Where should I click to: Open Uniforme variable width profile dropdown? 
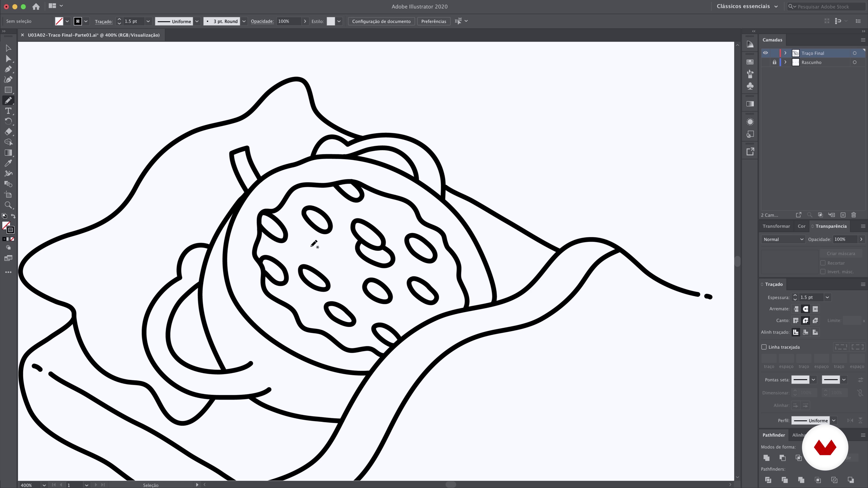pos(197,21)
